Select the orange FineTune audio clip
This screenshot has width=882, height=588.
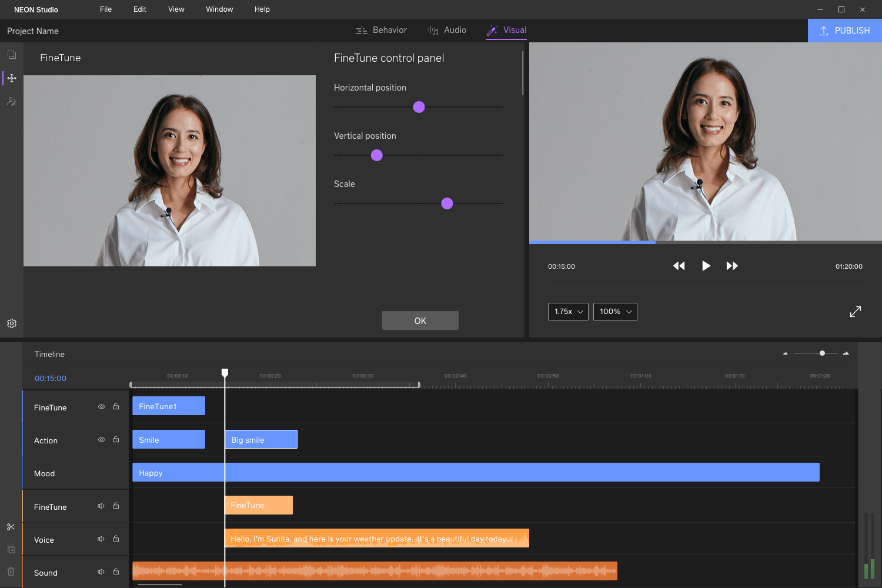[259, 505]
